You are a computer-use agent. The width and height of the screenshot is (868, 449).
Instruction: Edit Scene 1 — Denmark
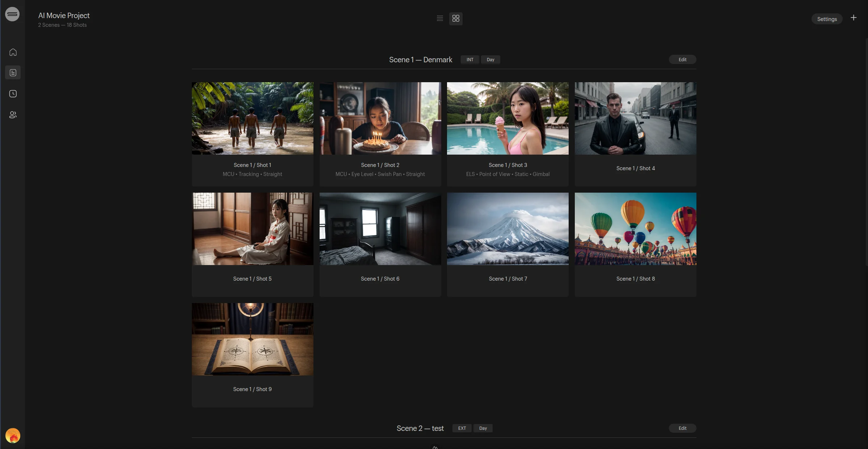point(682,60)
